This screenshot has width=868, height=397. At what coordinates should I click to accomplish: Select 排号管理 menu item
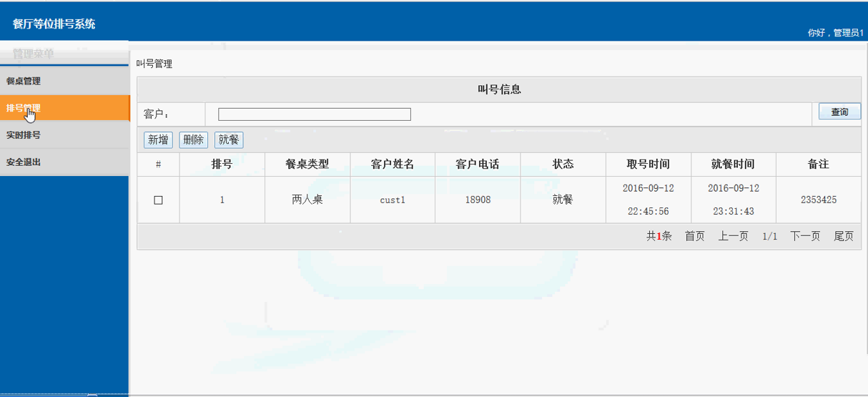(x=64, y=108)
